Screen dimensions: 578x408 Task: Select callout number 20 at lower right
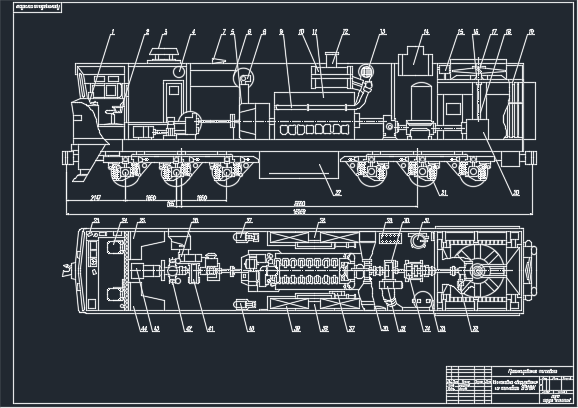(516, 193)
